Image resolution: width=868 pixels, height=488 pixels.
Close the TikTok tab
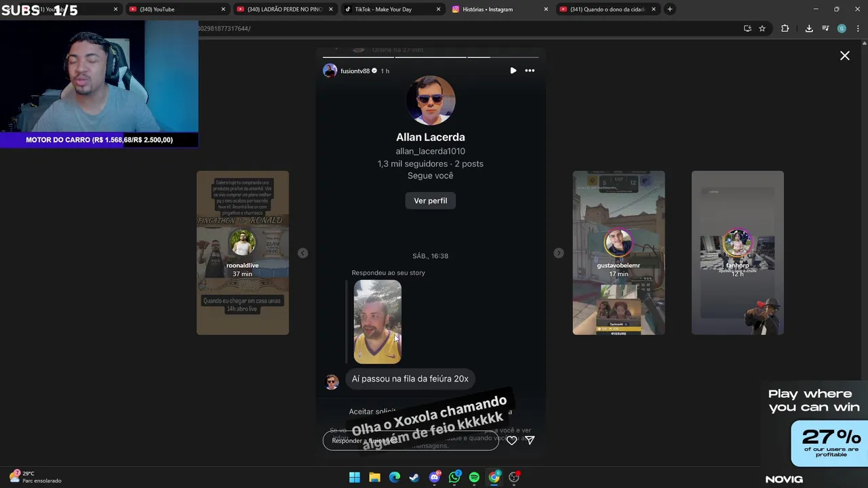[x=438, y=9]
